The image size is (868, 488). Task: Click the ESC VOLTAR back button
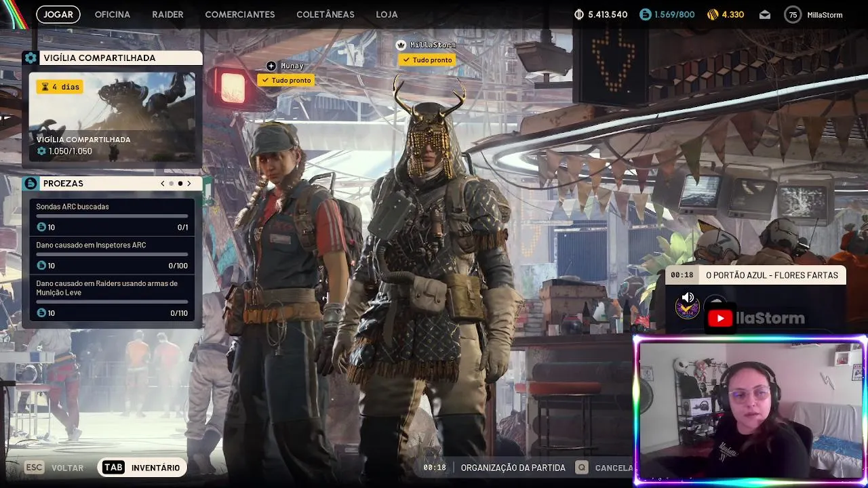[x=54, y=468]
